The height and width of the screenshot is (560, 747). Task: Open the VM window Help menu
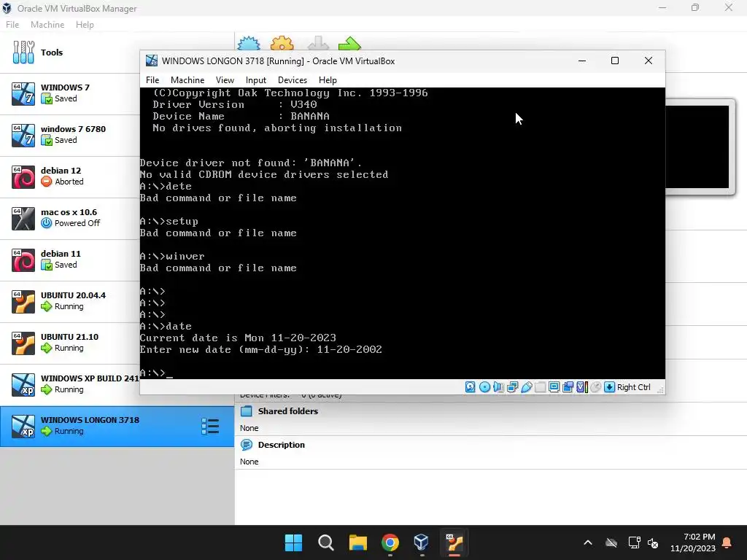tap(328, 80)
